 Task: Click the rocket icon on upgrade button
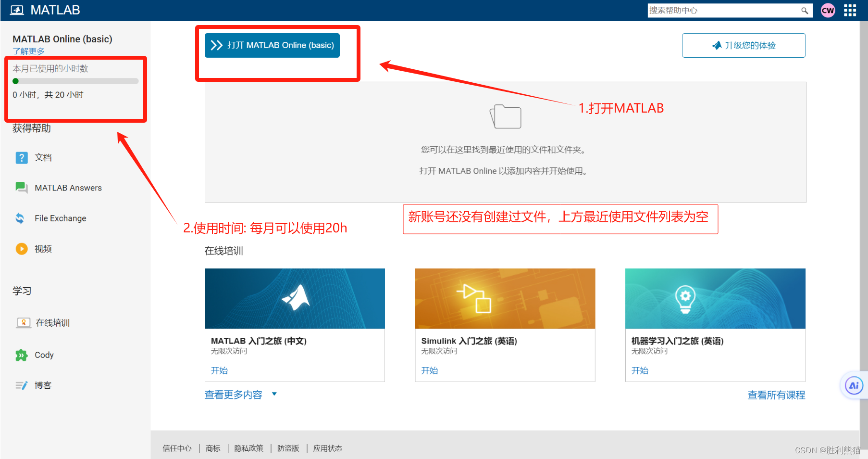point(717,45)
